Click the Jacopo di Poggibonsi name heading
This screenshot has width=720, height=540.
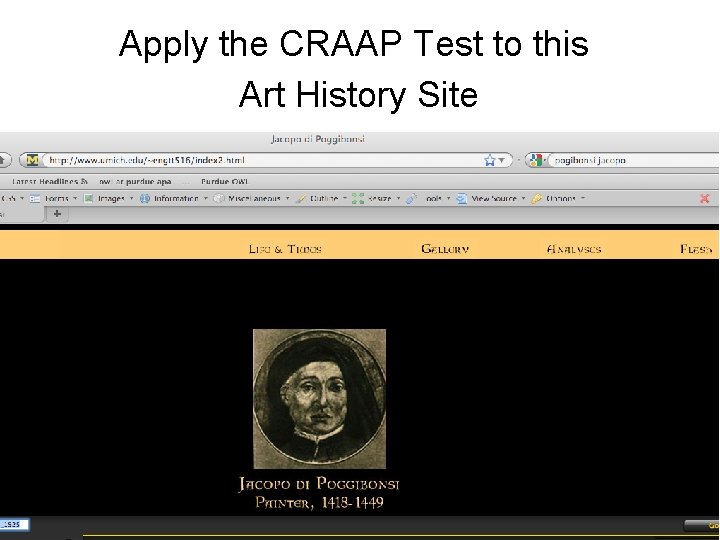319,484
